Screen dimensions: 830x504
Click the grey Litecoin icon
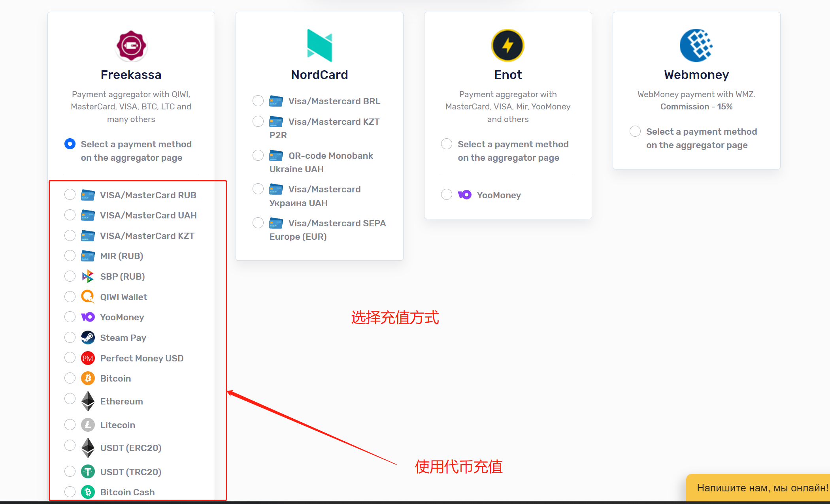88,425
